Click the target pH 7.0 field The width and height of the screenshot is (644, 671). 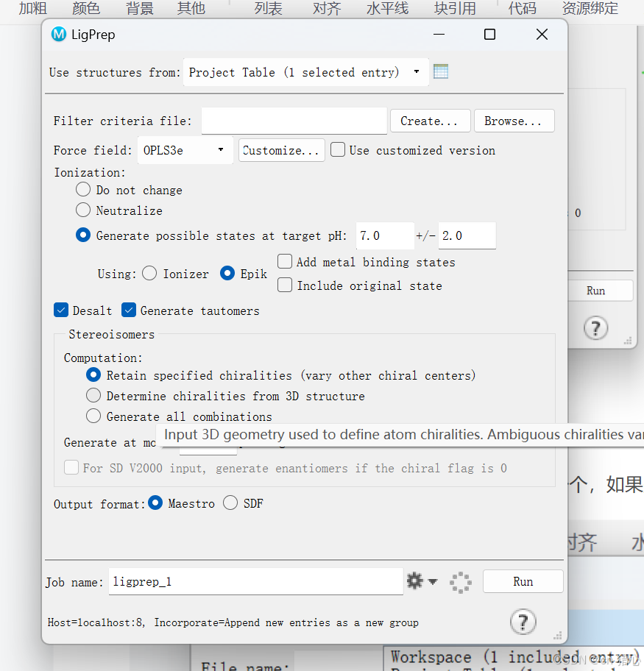(x=385, y=235)
